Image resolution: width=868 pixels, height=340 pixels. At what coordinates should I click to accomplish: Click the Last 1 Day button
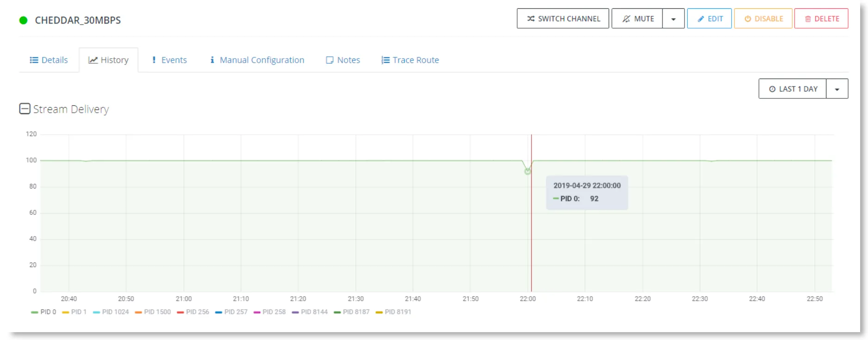pyautogui.click(x=793, y=89)
